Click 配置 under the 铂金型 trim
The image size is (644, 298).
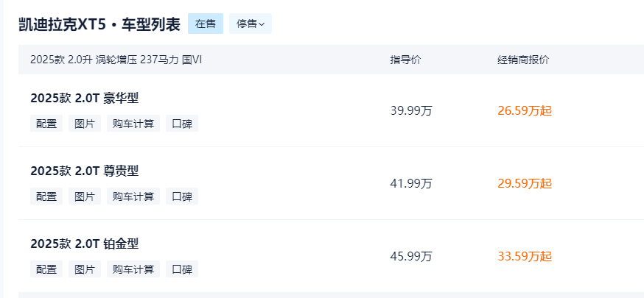tap(46, 269)
